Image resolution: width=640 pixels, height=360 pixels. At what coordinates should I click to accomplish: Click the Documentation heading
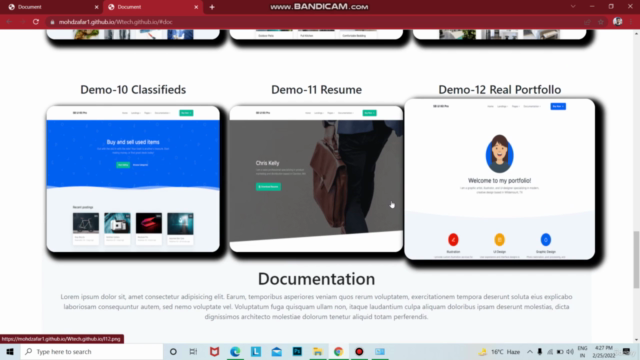[x=316, y=279]
